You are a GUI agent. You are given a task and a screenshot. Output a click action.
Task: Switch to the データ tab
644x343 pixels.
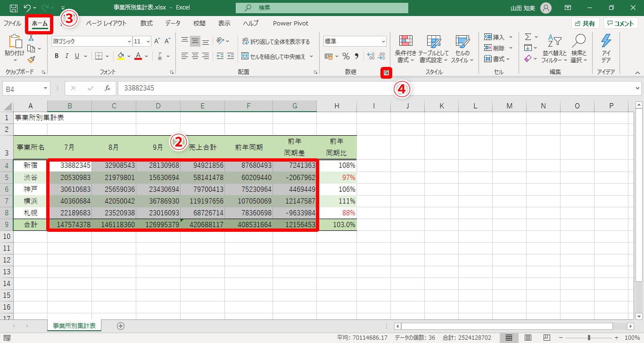click(173, 23)
